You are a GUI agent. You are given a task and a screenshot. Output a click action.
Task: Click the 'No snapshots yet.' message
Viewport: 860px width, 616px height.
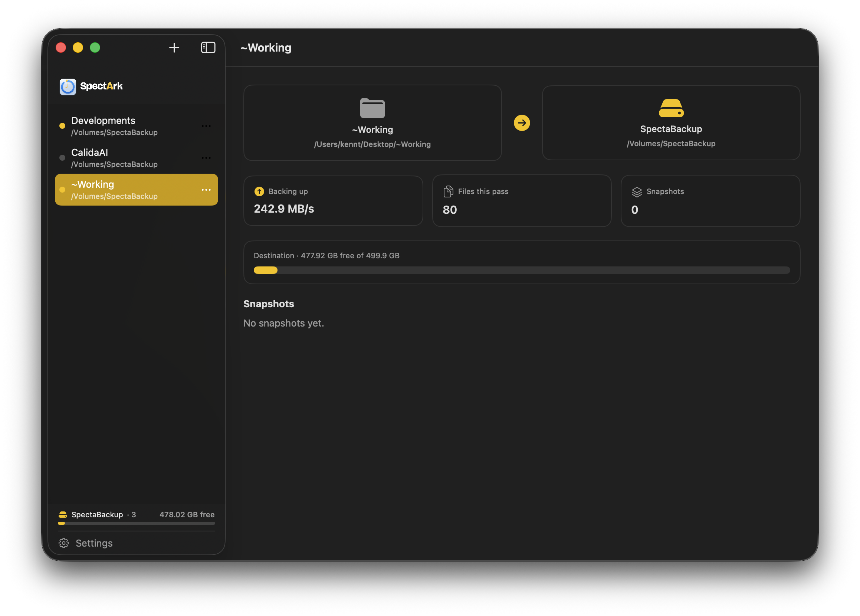click(283, 323)
